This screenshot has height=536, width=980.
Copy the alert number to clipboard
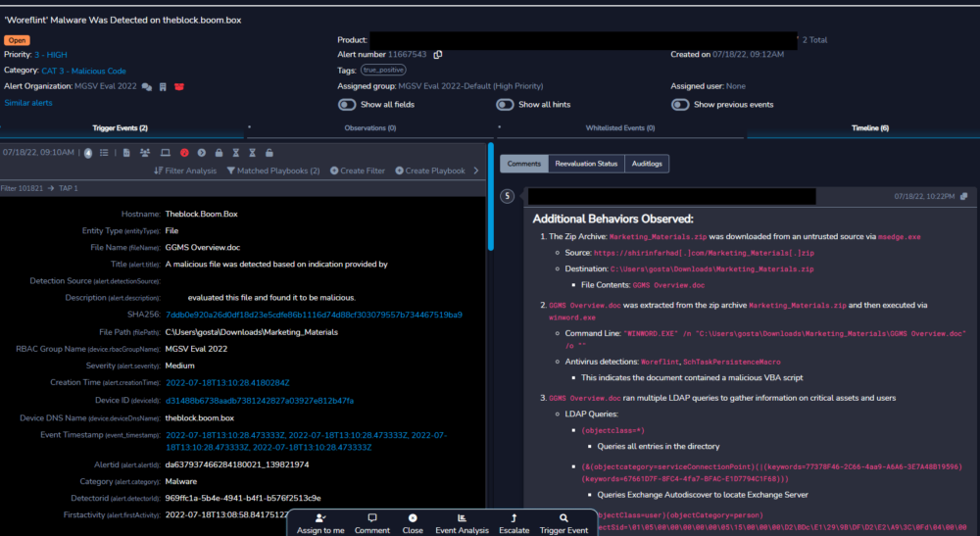pos(438,55)
